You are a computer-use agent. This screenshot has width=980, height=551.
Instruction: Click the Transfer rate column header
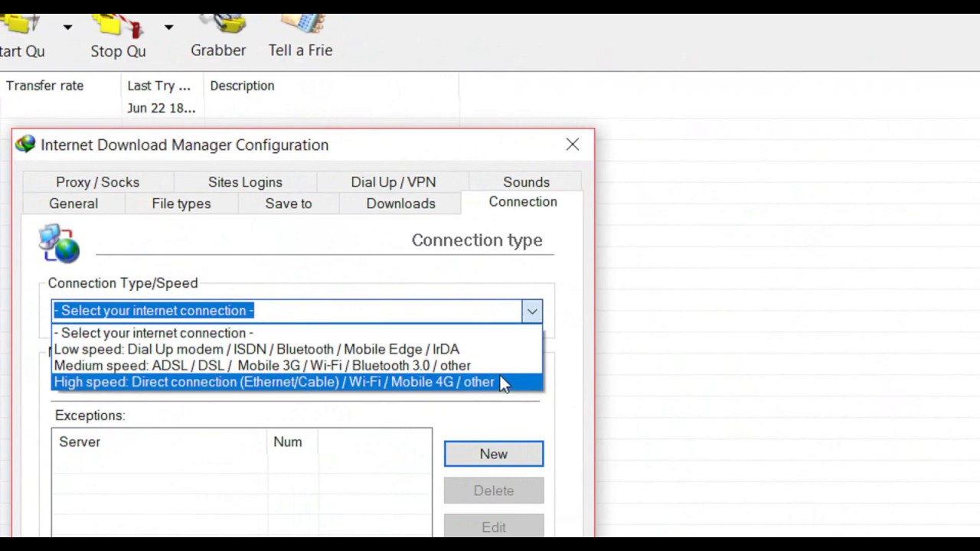pos(60,86)
